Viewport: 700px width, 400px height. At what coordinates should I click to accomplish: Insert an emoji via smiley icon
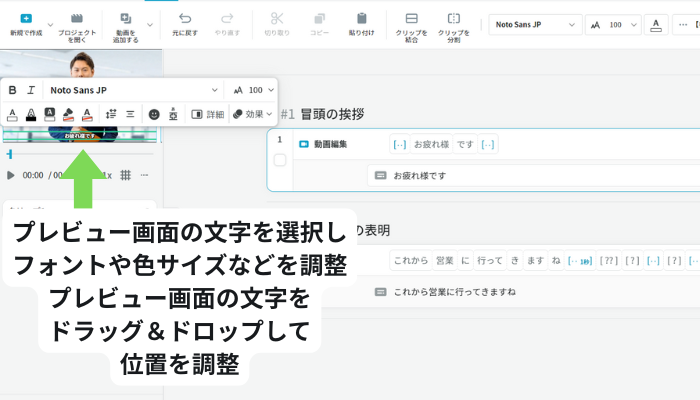pyautogui.click(x=154, y=115)
